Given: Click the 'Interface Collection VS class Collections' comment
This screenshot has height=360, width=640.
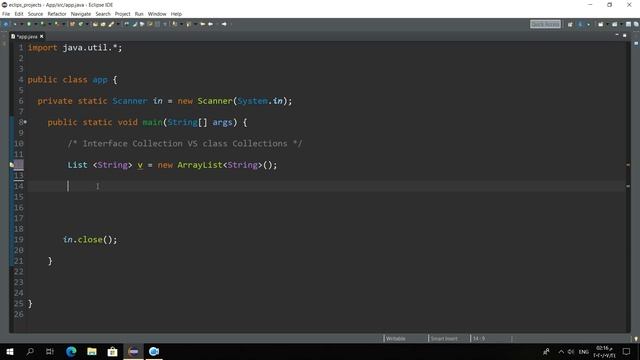Looking at the screenshot, I should coord(185,144).
